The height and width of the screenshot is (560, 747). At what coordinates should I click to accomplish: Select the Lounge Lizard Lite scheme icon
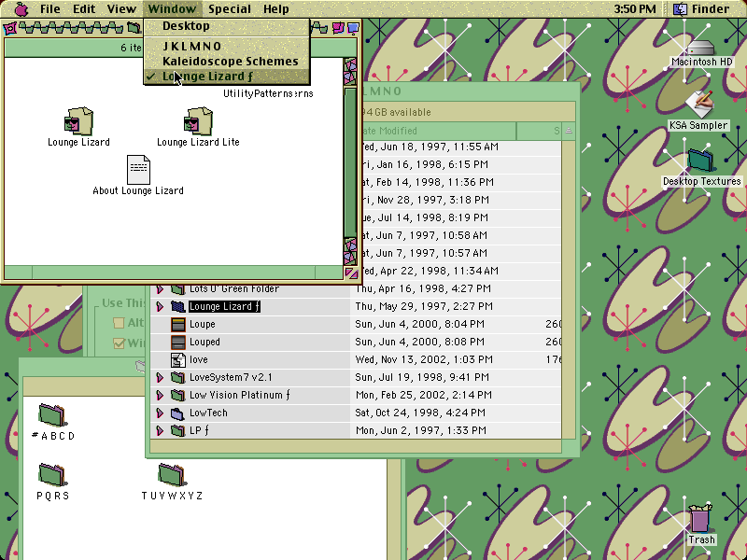coord(198,121)
